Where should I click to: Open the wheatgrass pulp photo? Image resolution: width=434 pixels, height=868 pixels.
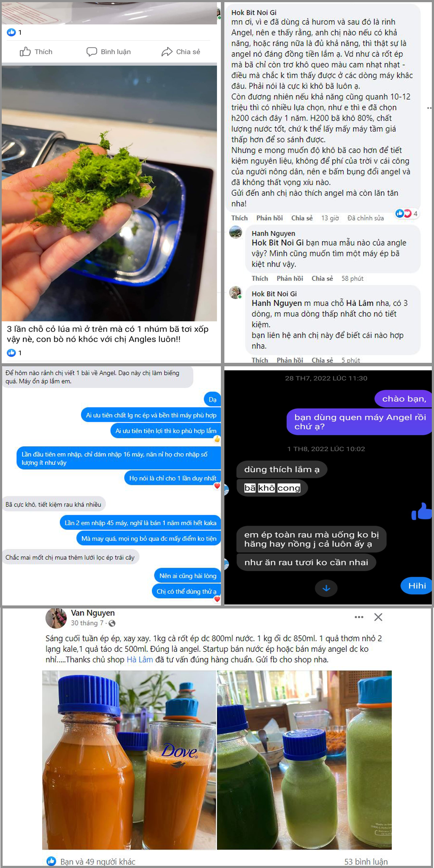click(109, 194)
